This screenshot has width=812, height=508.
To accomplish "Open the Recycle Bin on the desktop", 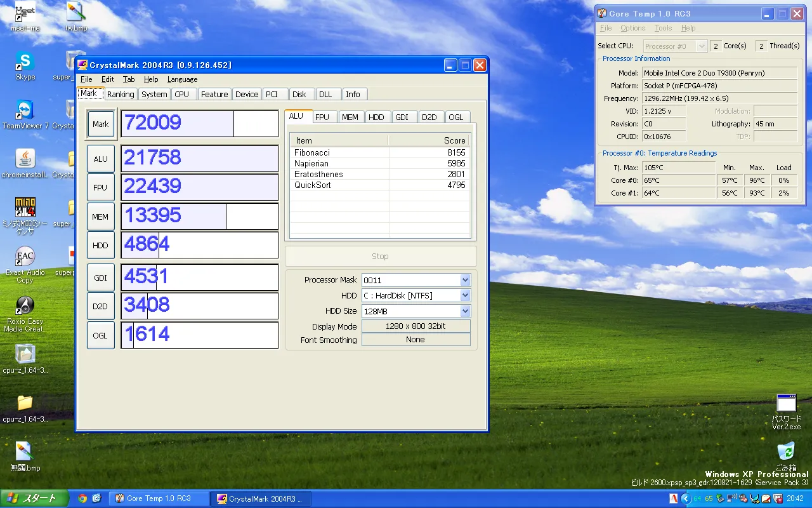I will [786, 451].
